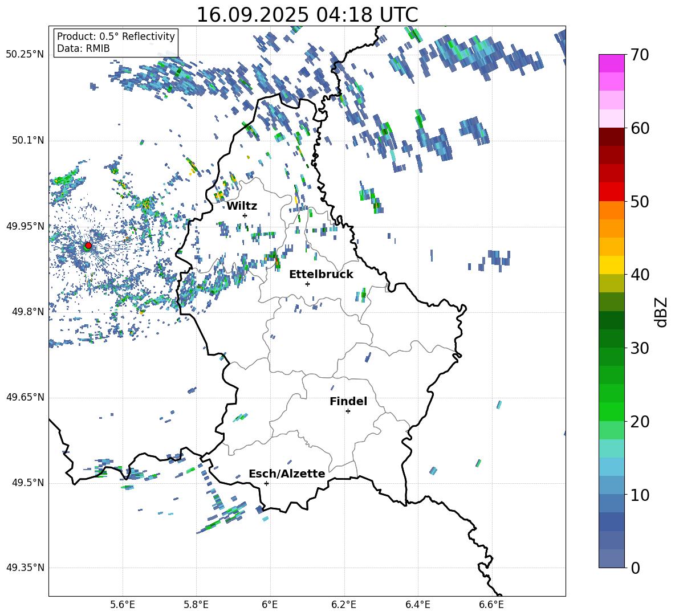The image size is (675, 616).
Task: Click the Ettelbruck city label
Action: [321, 274]
